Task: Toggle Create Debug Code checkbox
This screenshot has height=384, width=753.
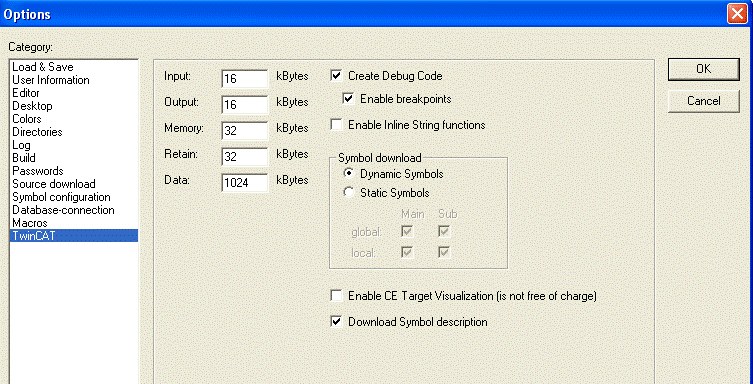Action: [x=337, y=76]
